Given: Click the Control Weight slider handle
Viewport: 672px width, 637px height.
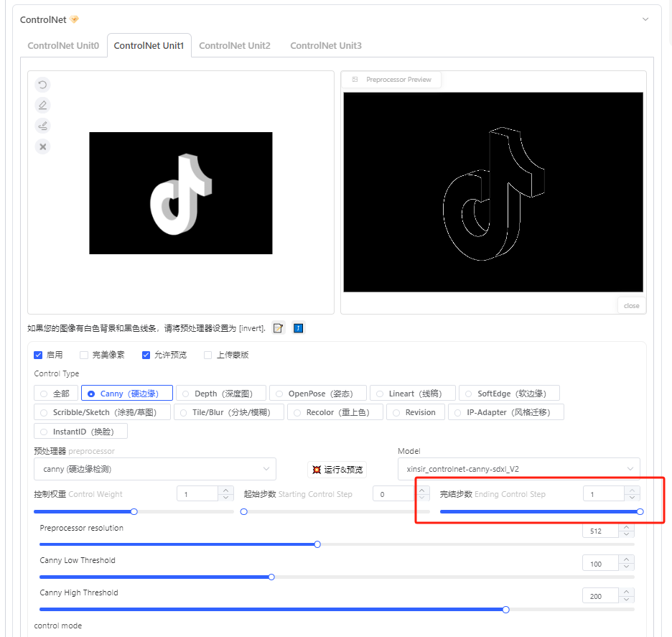Looking at the screenshot, I should (x=134, y=511).
